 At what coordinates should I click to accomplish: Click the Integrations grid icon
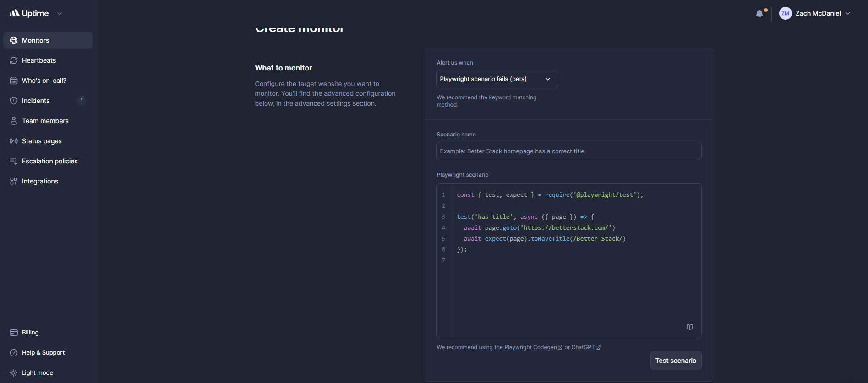tap(14, 181)
